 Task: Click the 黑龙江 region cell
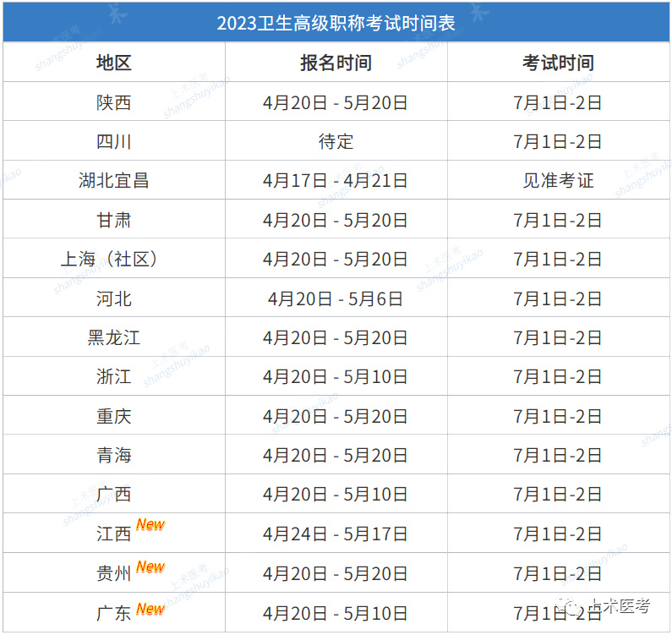pos(113,337)
